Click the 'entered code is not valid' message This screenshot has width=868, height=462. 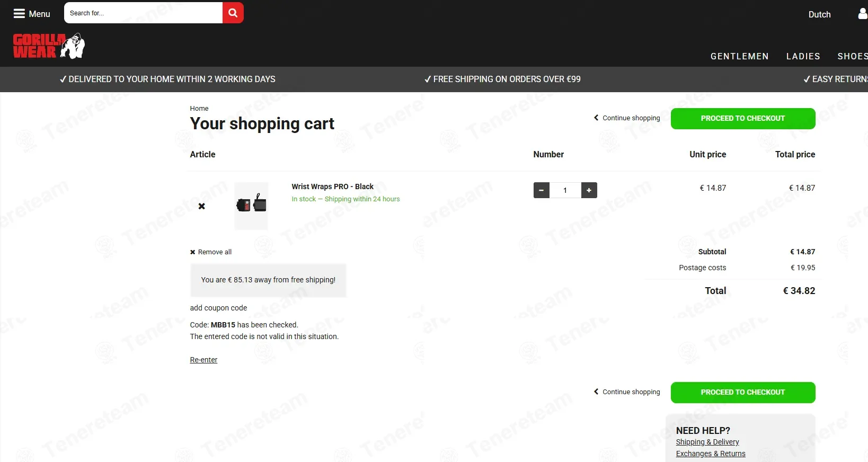tap(264, 336)
